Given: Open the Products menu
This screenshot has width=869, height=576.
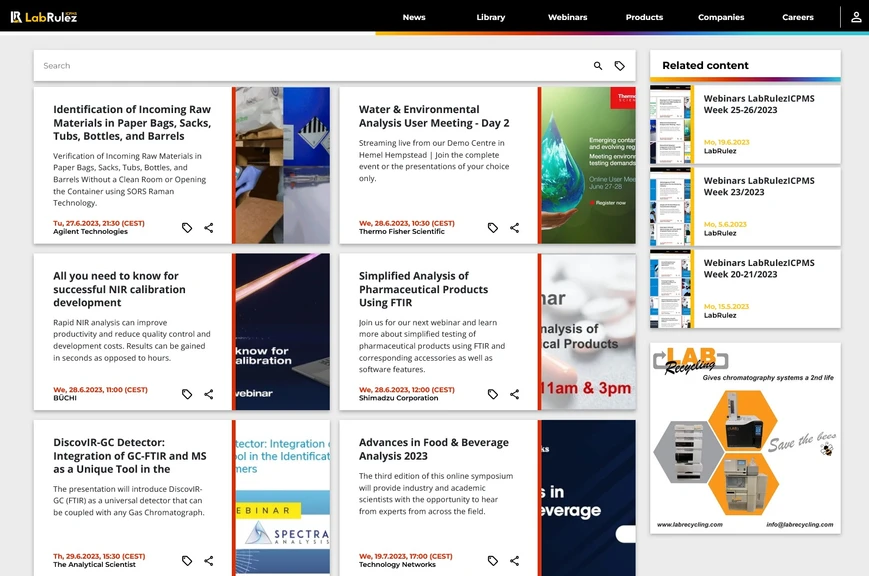Looking at the screenshot, I should click(x=644, y=17).
